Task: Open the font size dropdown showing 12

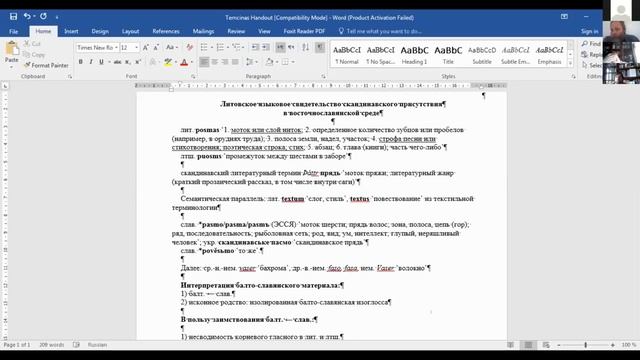Action: [137, 48]
